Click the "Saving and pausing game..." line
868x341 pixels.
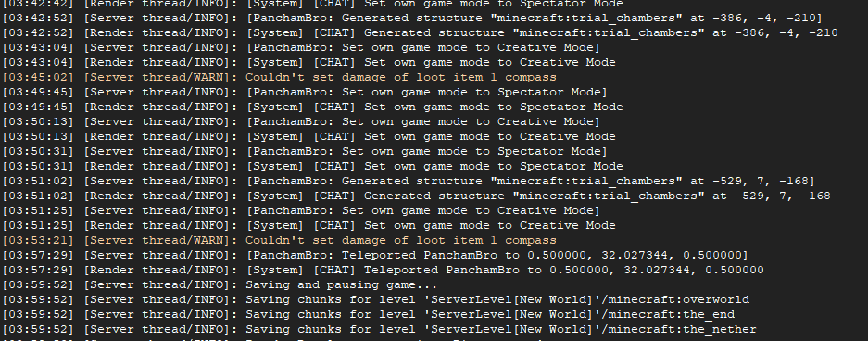tap(220, 285)
